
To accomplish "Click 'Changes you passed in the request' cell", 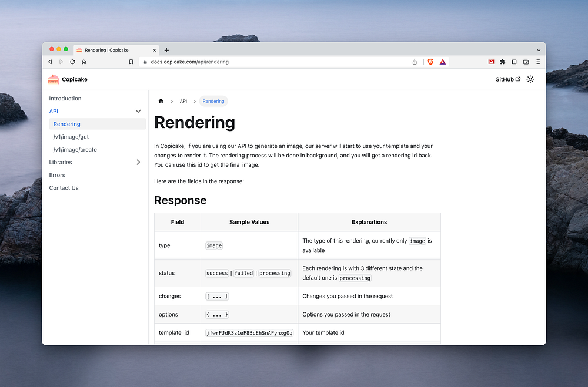I will point(369,296).
